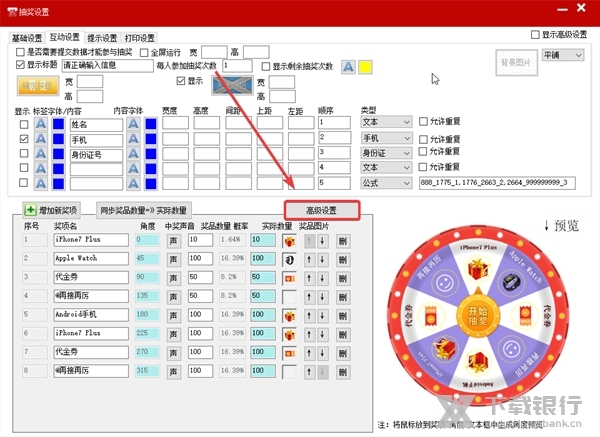
Task: Move row 1 iPhone7 Plus prize down
Action: [323, 241]
